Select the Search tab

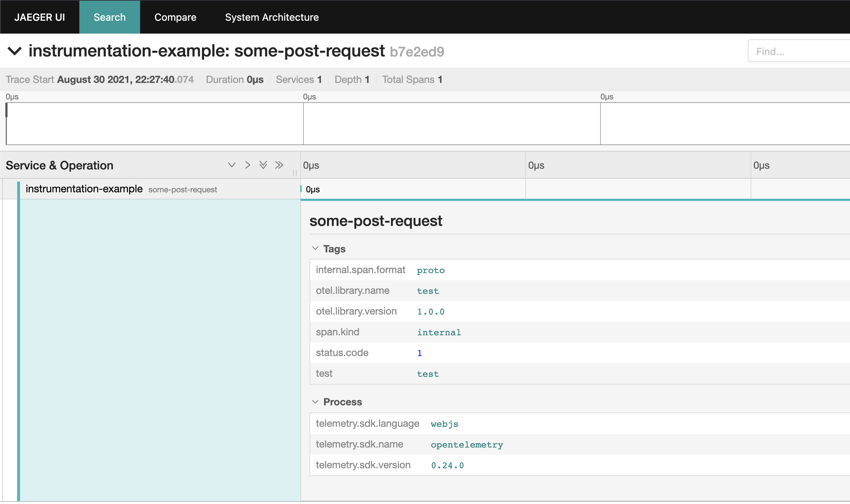coord(109,17)
